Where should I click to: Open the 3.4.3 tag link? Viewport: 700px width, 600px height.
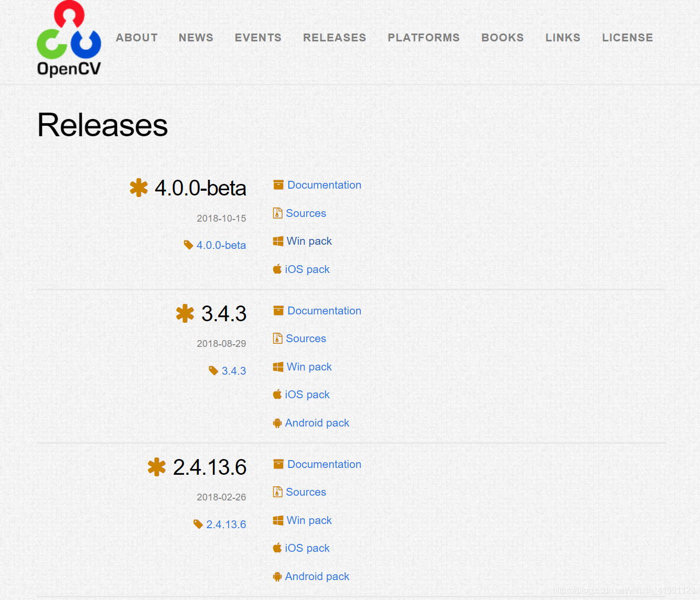click(x=233, y=371)
